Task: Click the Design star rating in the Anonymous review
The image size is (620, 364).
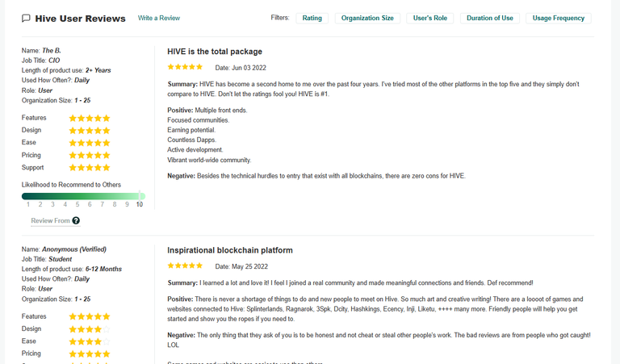Action: 90,329
